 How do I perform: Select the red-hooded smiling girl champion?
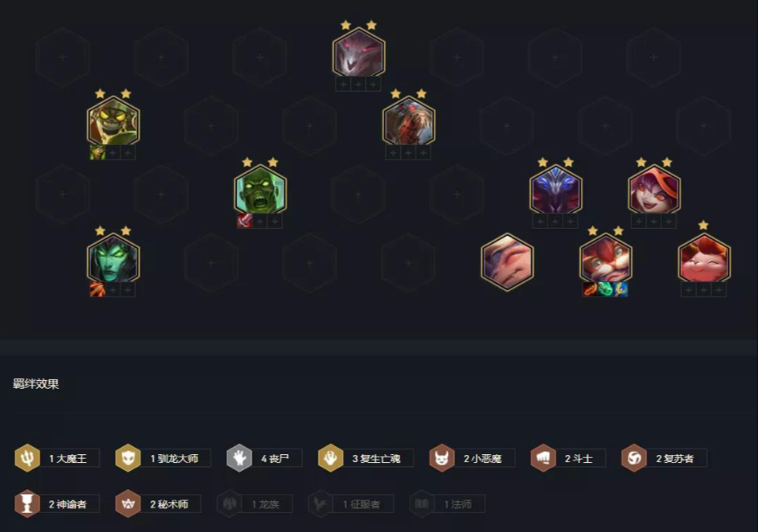[x=654, y=190]
